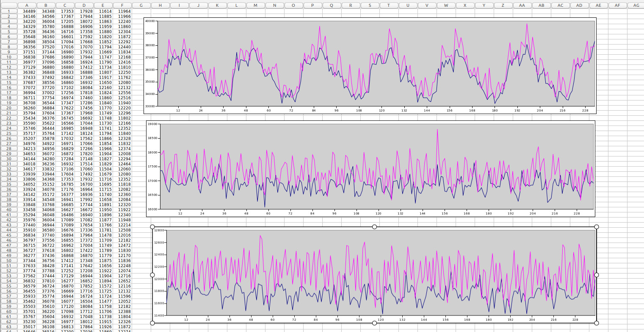Viewport: 644px width, 332px height.
Task: Click left-middle resize handle of selected chart
Action: point(152,275)
